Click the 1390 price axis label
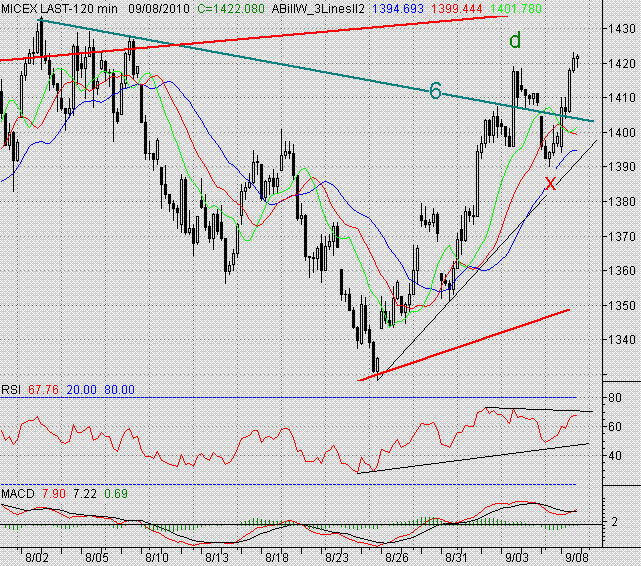The width and height of the screenshot is (641, 566). (x=621, y=167)
